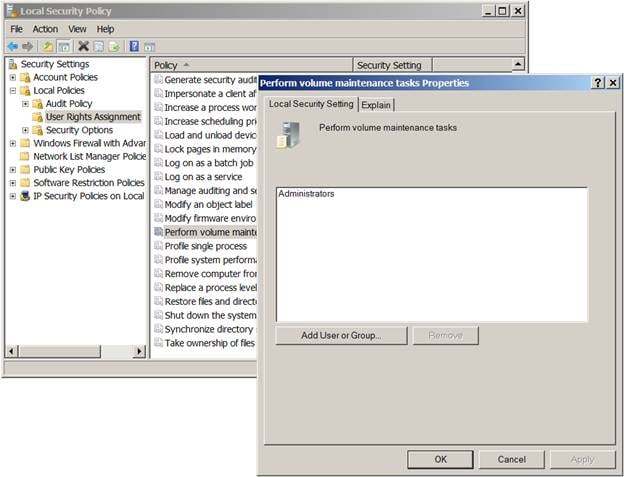Click the Export List toolbar icon
The height and width of the screenshot is (477, 624).
click(x=114, y=47)
